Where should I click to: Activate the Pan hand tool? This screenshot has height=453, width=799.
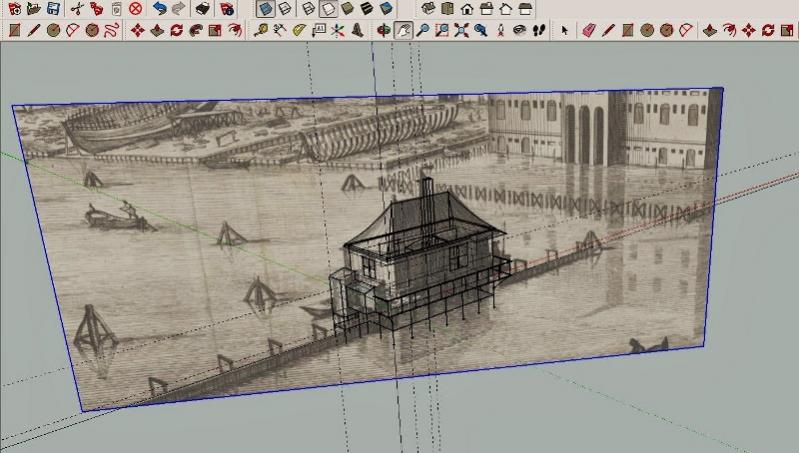(404, 30)
